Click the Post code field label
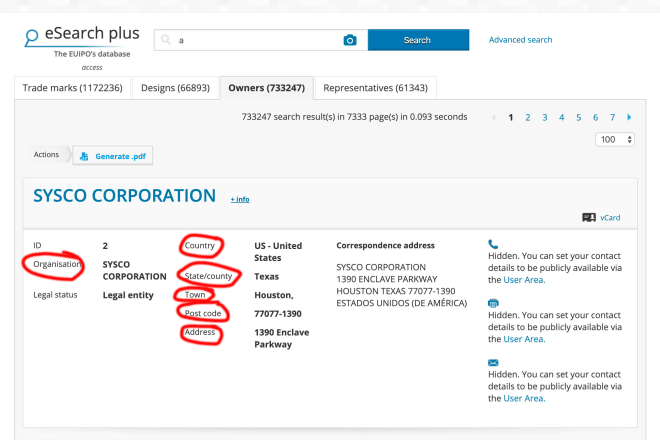 pyautogui.click(x=203, y=313)
